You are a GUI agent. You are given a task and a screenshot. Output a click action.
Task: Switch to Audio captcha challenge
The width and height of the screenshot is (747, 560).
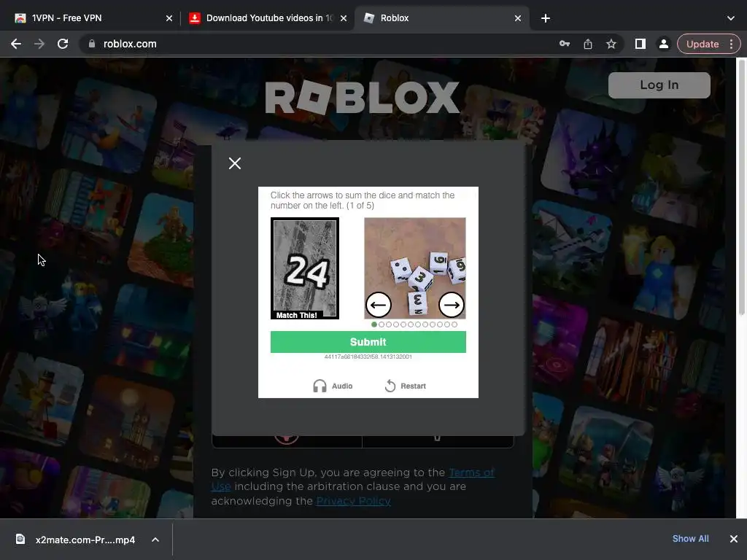pos(333,386)
